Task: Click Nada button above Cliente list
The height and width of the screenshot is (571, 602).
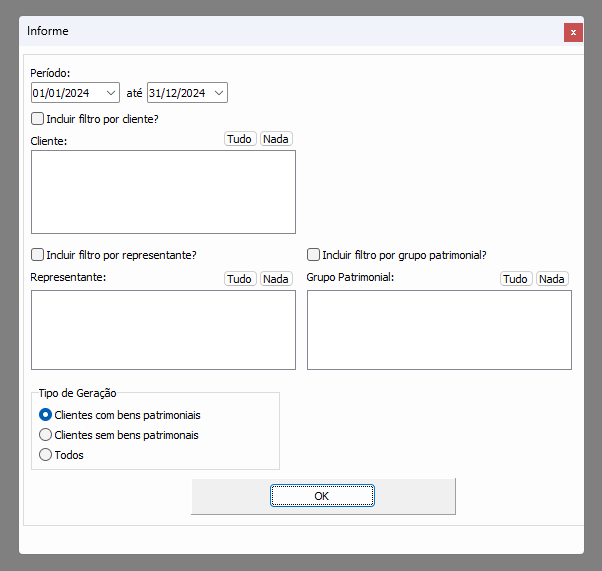Action: click(276, 139)
